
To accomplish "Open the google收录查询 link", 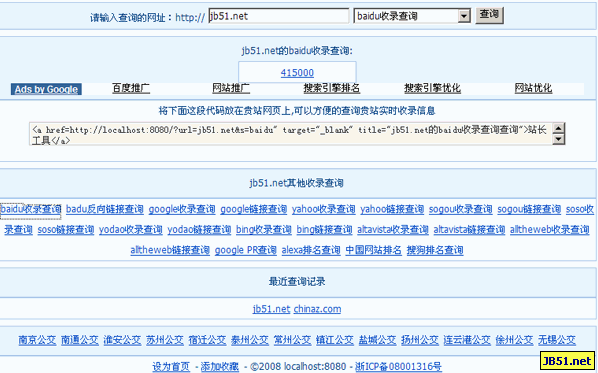I will [182, 209].
